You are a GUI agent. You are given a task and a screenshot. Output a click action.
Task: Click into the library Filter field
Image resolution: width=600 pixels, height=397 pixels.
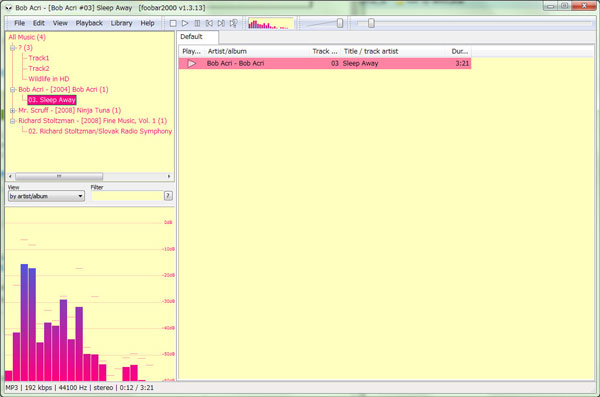pyautogui.click(x=127, y=196)
